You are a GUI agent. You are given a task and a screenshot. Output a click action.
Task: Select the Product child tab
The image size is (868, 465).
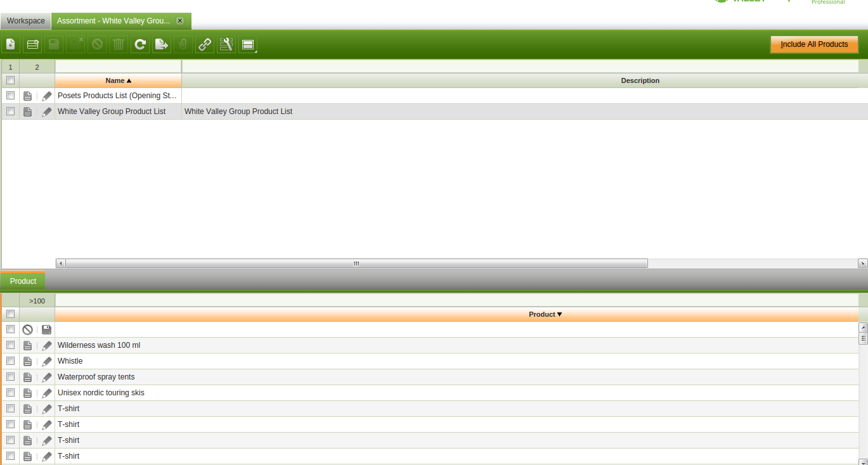(23, 281)
